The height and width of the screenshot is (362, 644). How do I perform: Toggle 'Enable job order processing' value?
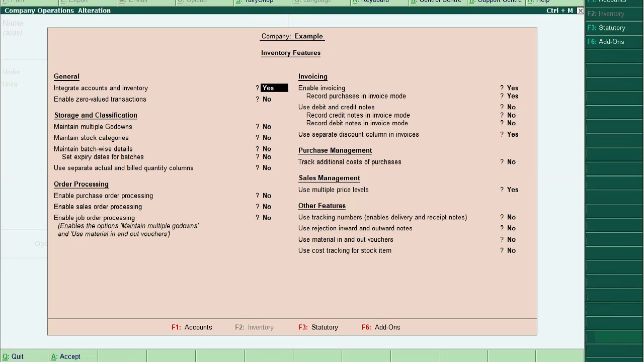267,218
